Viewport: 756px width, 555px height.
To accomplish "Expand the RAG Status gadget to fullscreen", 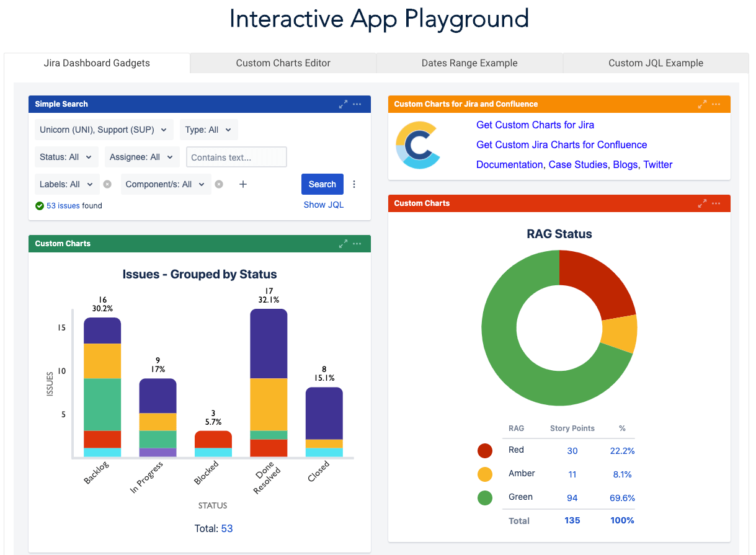I will click(x=702, y=203).
